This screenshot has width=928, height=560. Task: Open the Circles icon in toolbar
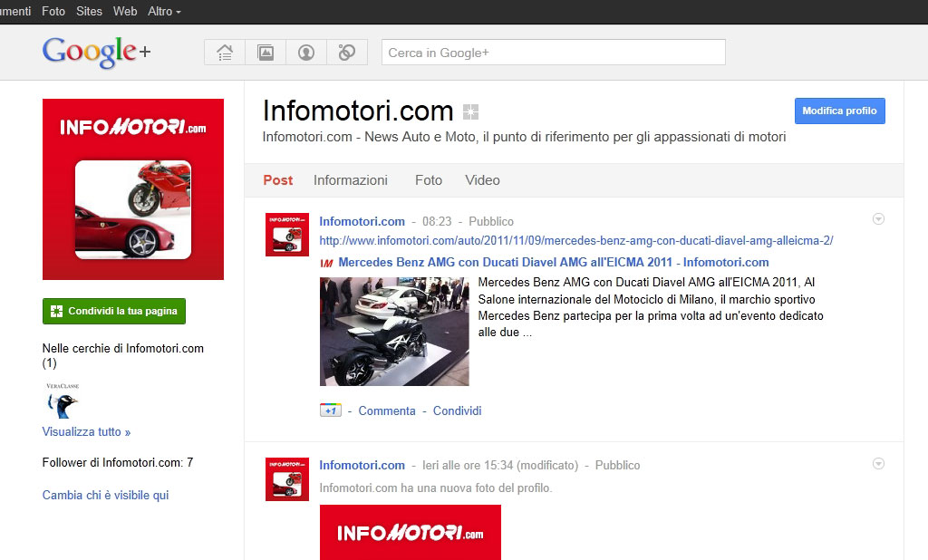346,53
